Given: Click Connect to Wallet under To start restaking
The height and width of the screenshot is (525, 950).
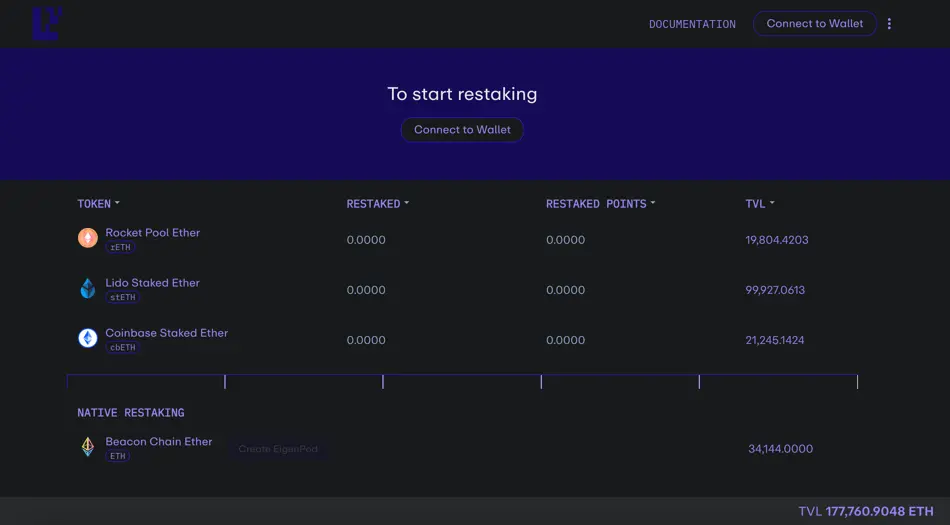Looking at the screenshot, I should (x=462, y=130).
